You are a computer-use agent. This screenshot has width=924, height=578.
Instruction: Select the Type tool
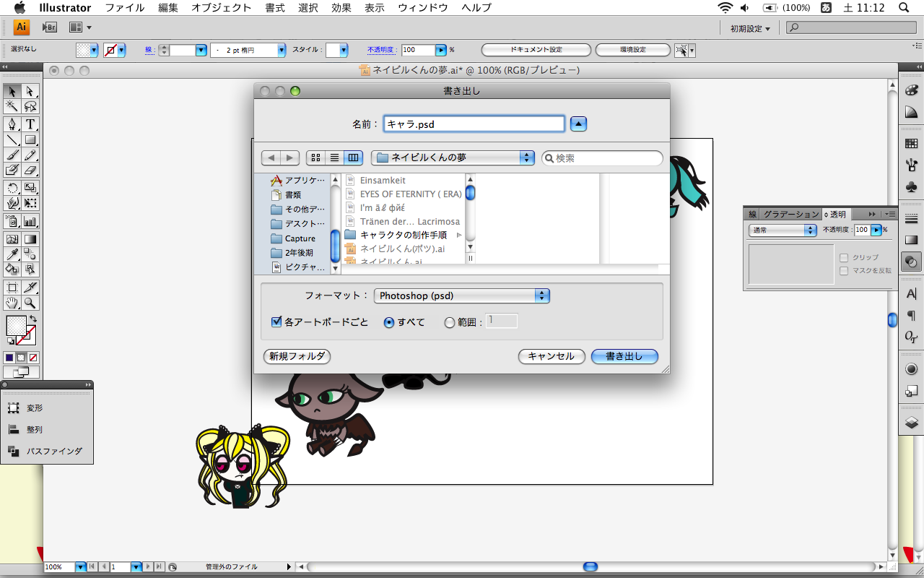(x=30, y=124)
